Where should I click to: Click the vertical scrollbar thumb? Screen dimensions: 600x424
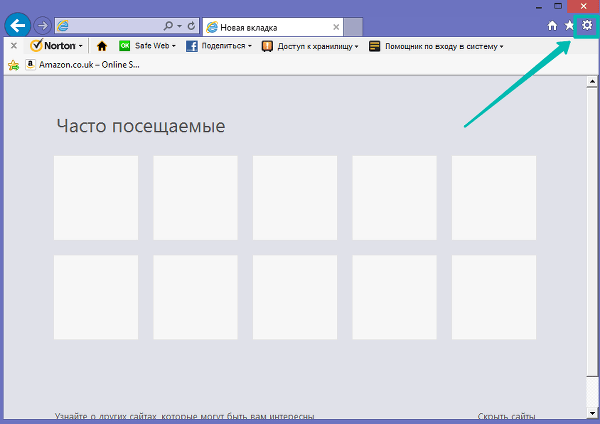coord(592,231)
